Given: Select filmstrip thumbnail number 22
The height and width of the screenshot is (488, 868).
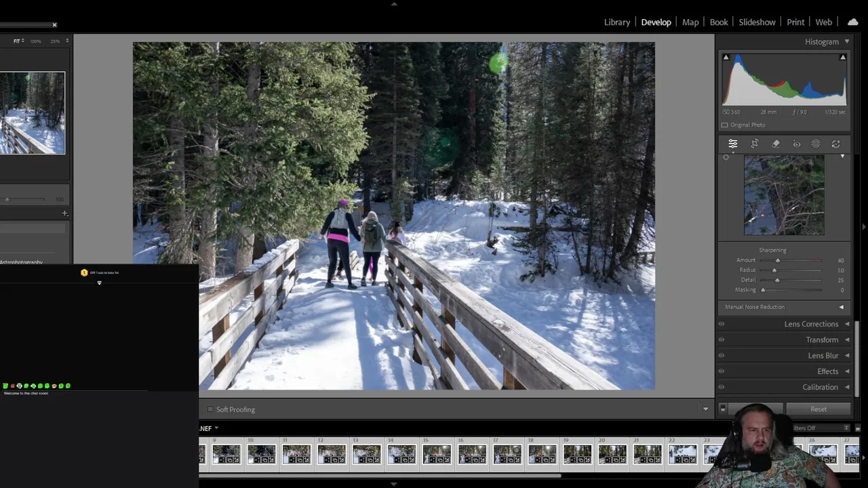Looking at the screenshot, I should (683, 454).
